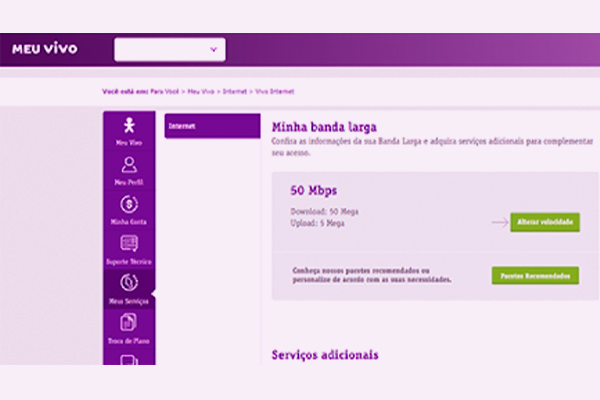
Task: Select Meus Serviços icon in sidebar
Action: pos(129,282)
